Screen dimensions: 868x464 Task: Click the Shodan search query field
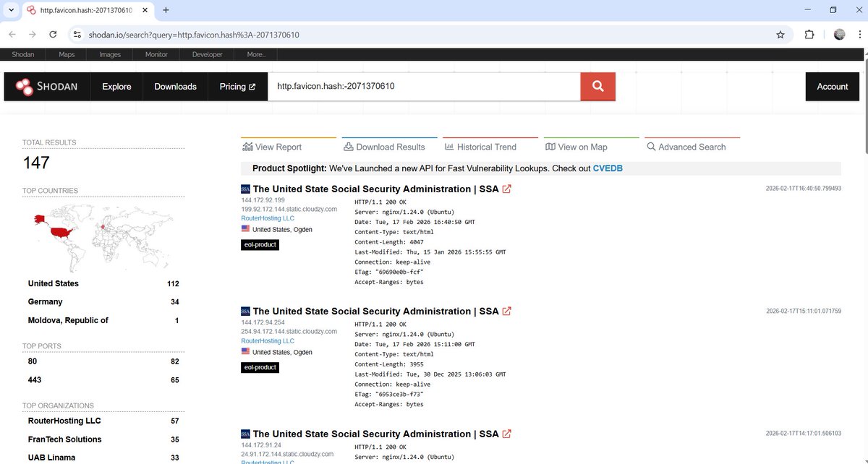424,87
